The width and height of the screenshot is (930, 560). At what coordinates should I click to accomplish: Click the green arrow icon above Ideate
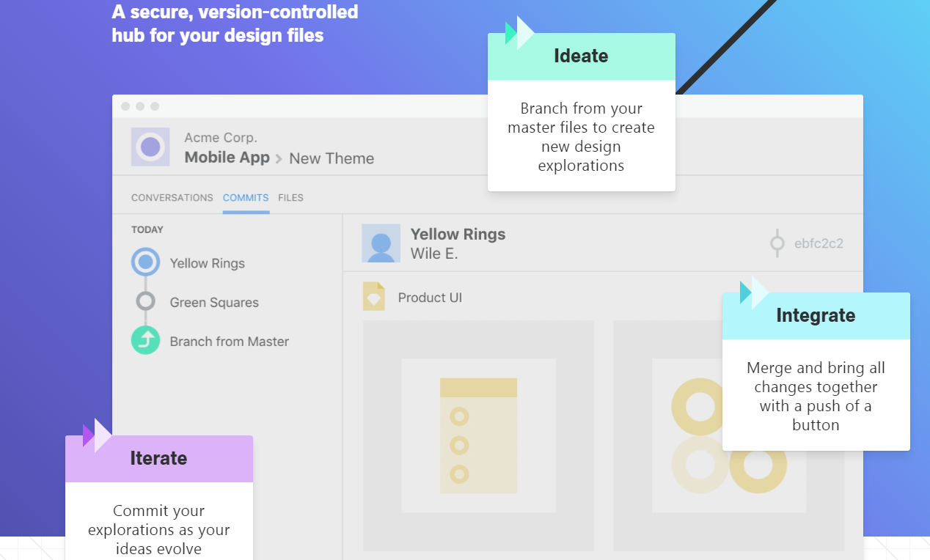[520, 33]
